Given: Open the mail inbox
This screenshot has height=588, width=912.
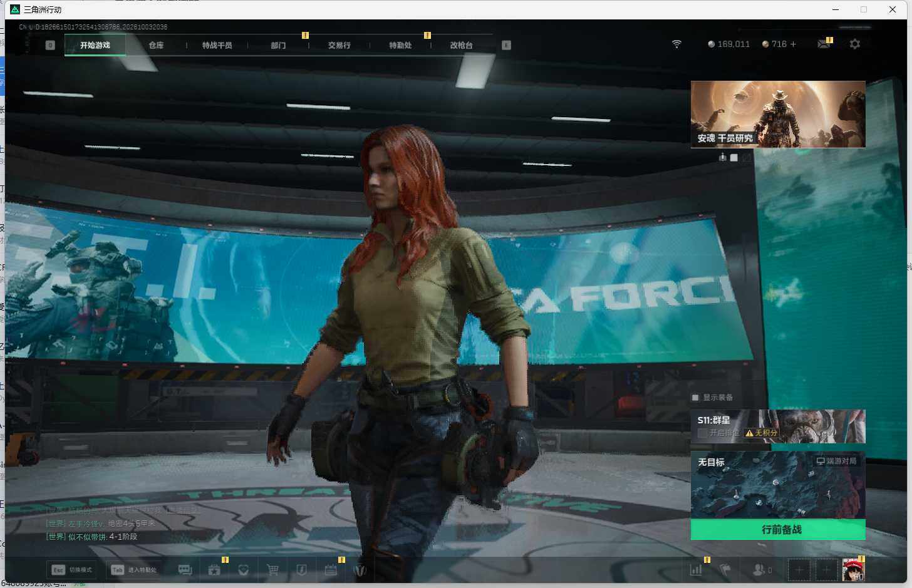Looking at the screenshot, I should (x=824, y=44).
